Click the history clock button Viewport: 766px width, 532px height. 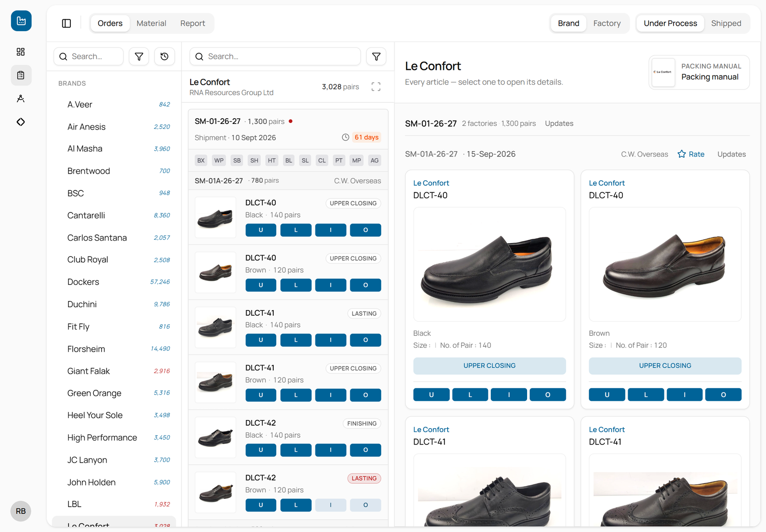click(164, 56)
